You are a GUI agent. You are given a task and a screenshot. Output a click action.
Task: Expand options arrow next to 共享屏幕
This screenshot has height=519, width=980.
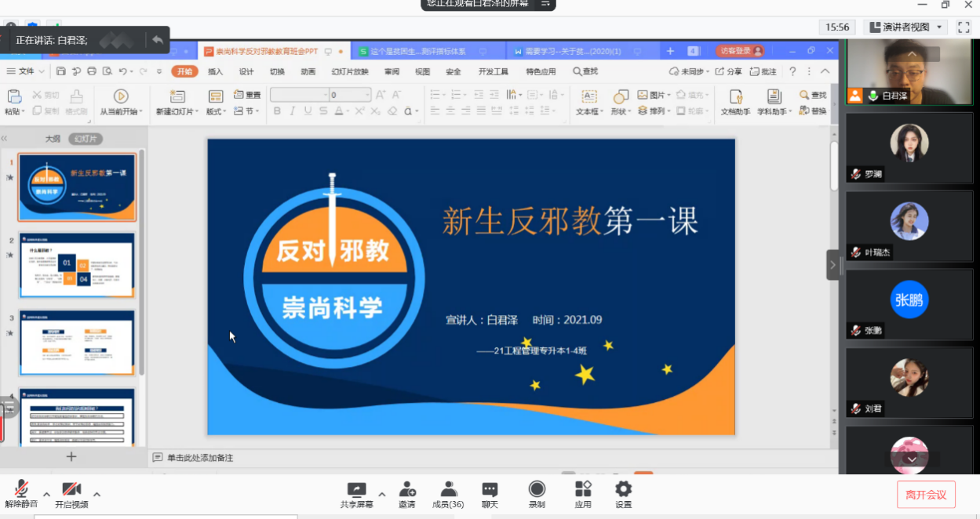[382, 494]
